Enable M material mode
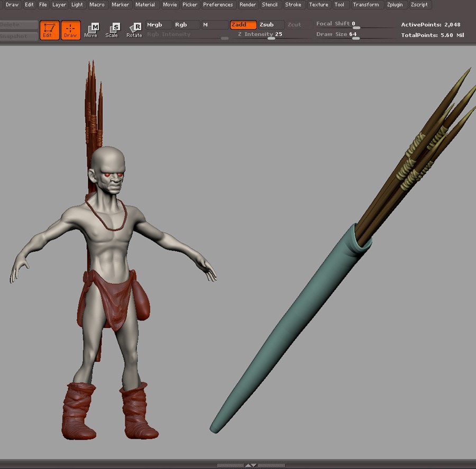 [x=215, y=25]
